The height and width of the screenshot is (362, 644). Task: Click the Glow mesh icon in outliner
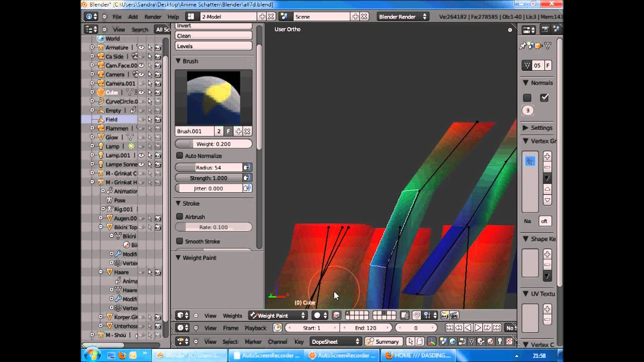[x=101, y=137]
